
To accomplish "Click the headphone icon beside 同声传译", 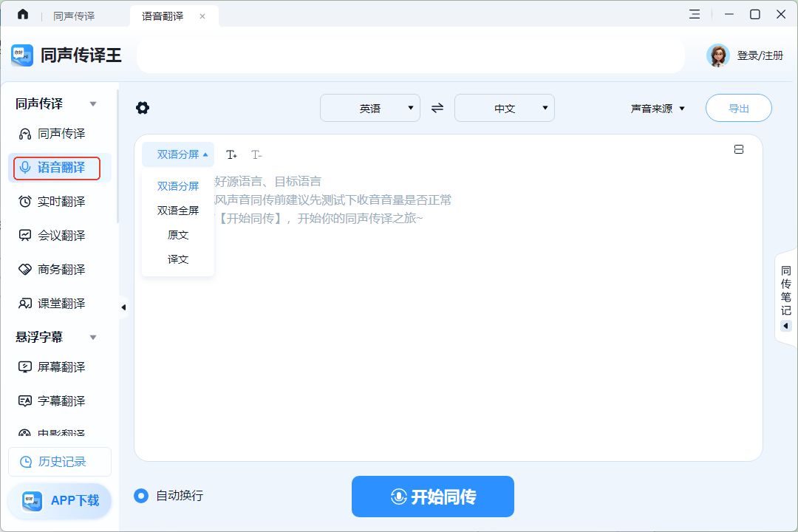I will [25, 134].
